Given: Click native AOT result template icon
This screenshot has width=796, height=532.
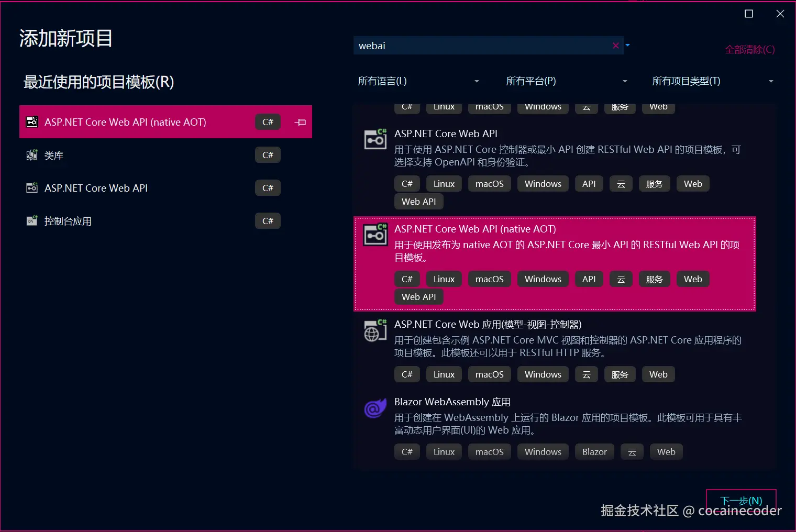Looking at the screenshot, I should (375, 235).
